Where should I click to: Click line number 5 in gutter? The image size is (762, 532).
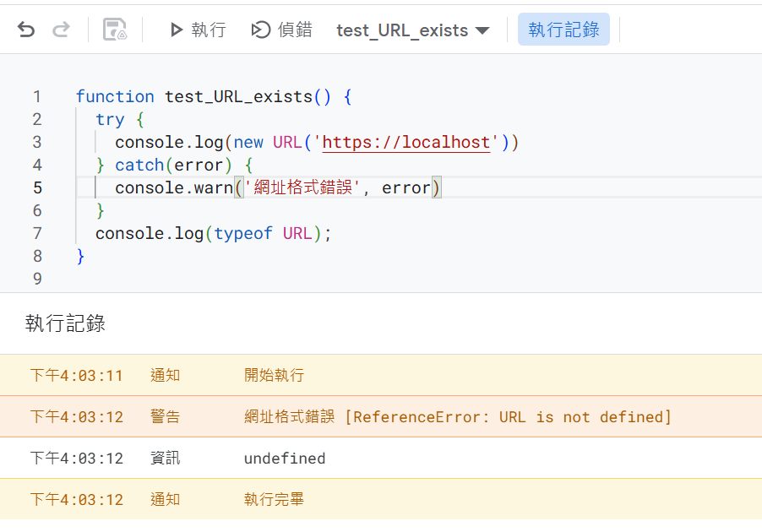coord(37,187)
